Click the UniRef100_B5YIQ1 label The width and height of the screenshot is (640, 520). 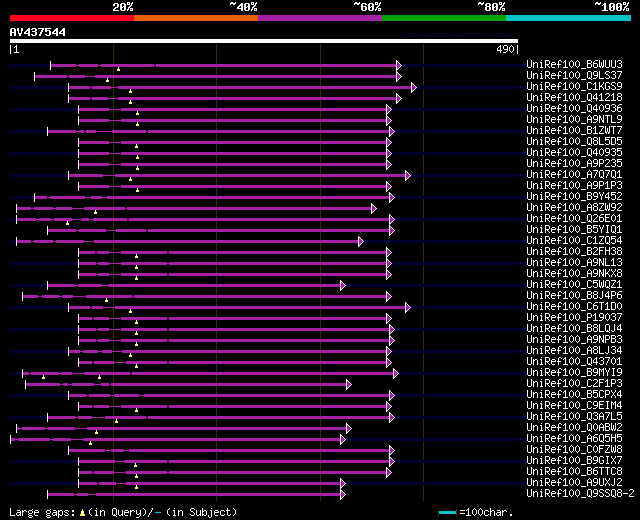coord(574,230)
